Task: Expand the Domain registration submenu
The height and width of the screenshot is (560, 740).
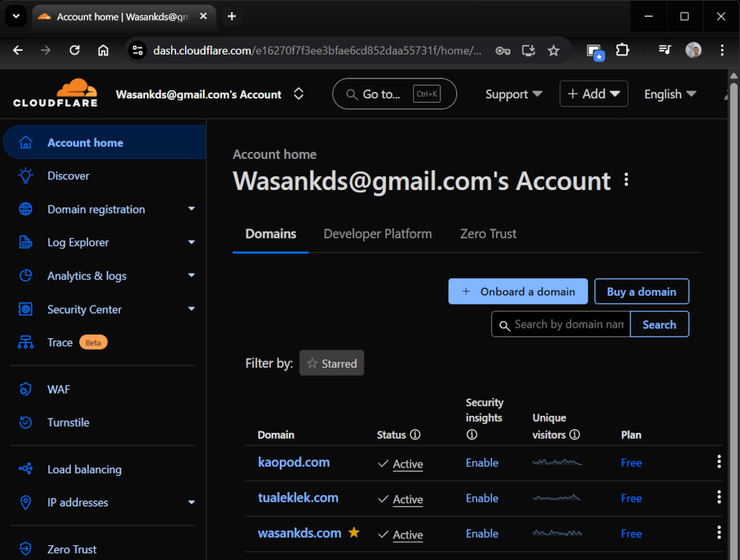Action: [192, 209]
